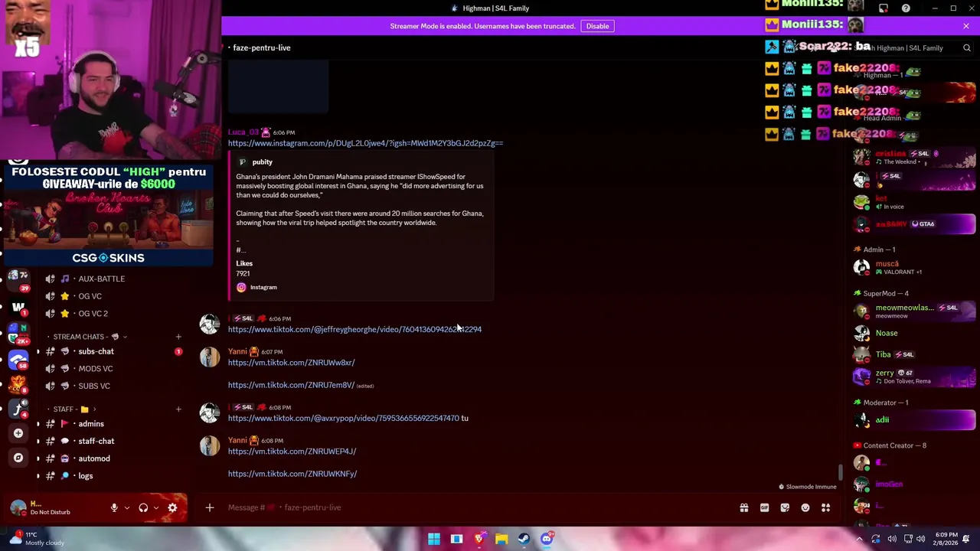Open moderator adii profile
The width and height of the screenshot is (980, 551).
click(915, 419)
